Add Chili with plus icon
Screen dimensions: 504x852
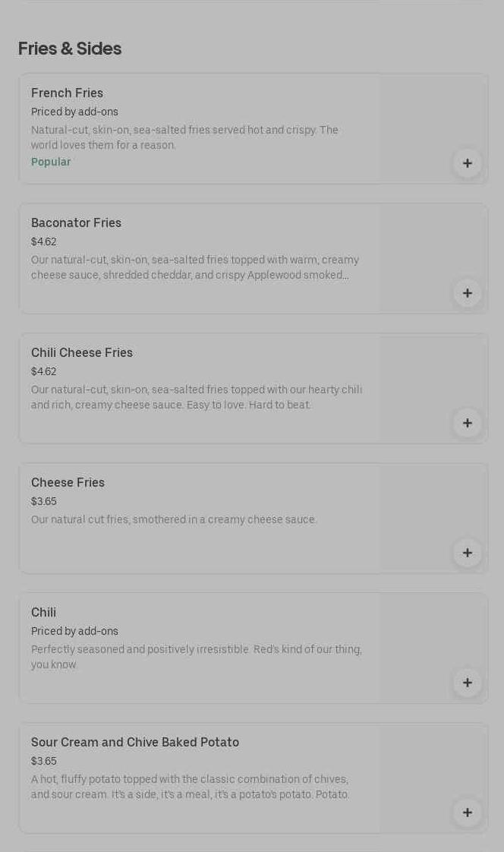coord(467,683)
